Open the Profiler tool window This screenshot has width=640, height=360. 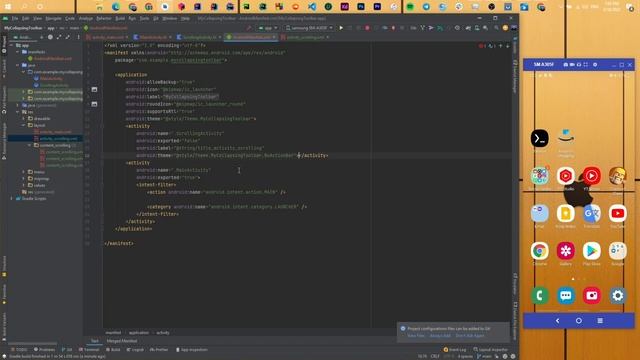(159, 350)
